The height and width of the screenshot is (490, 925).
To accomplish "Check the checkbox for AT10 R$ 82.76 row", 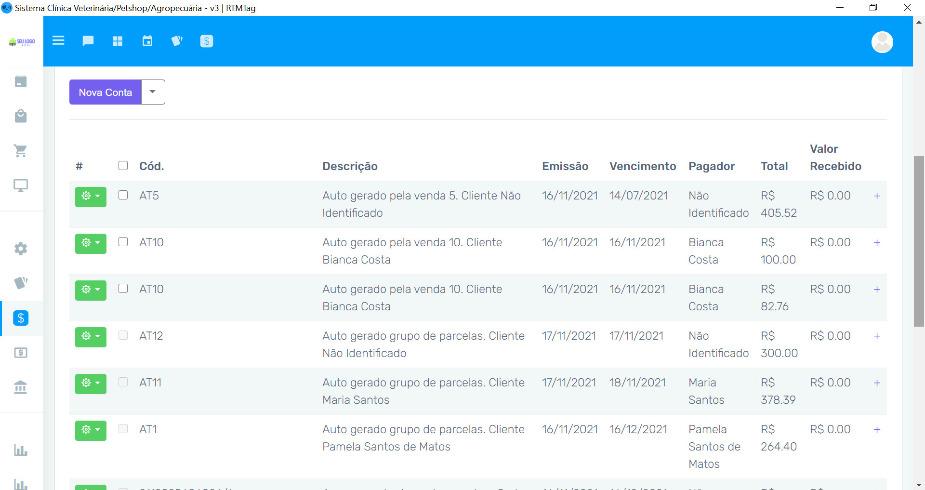I will pos(123,288).
